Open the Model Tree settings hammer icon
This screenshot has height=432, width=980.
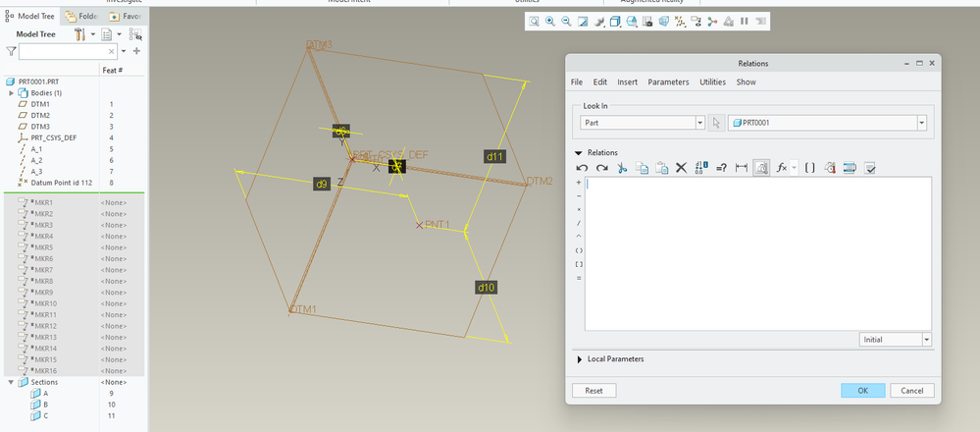(79, 34)
